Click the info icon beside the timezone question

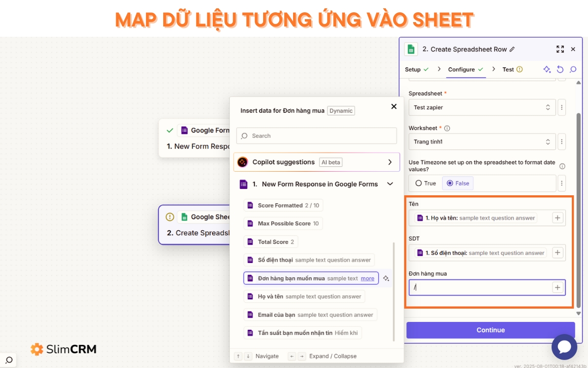[x=562, y=166]
